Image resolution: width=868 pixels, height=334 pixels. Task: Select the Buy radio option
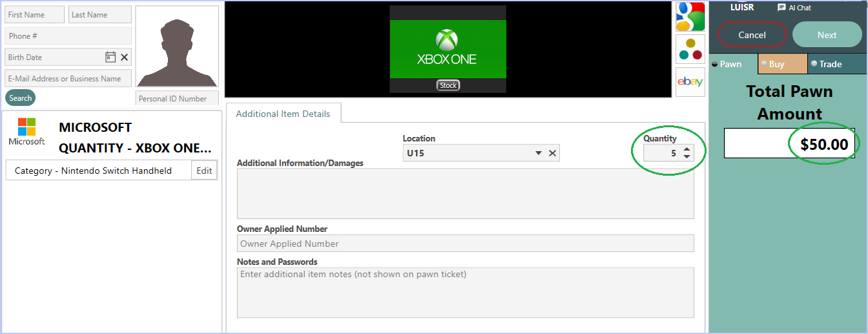(x=764, y=63)
